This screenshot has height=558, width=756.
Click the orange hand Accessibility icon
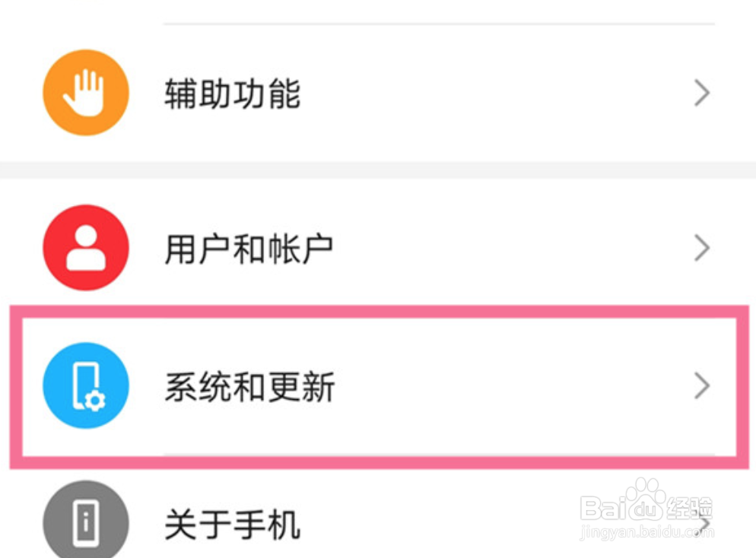85,92
